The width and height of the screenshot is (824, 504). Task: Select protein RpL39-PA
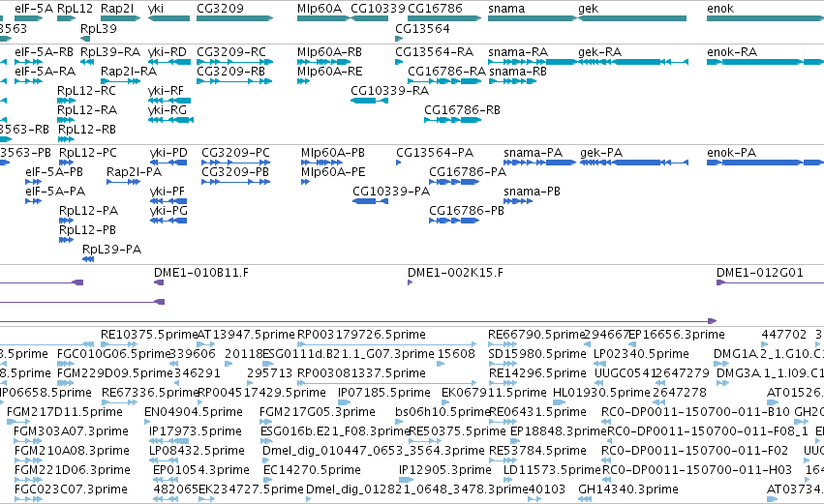[x=112, y=250]
